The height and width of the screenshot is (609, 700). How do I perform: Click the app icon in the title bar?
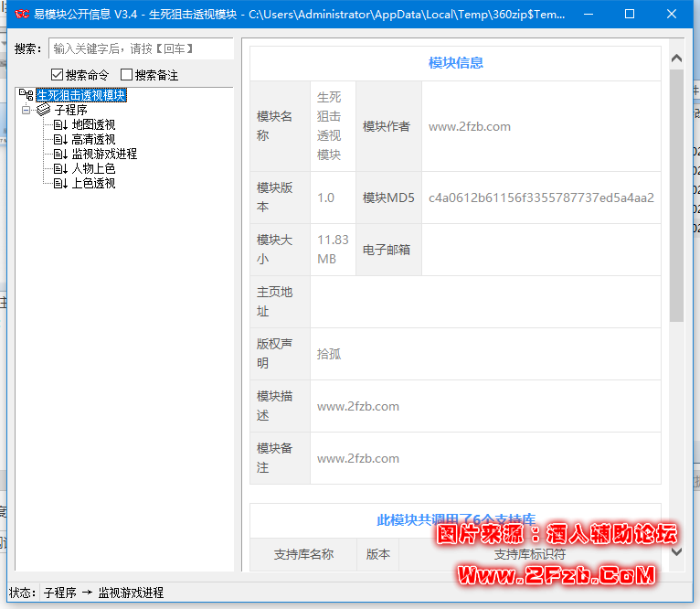click(20, 14)
